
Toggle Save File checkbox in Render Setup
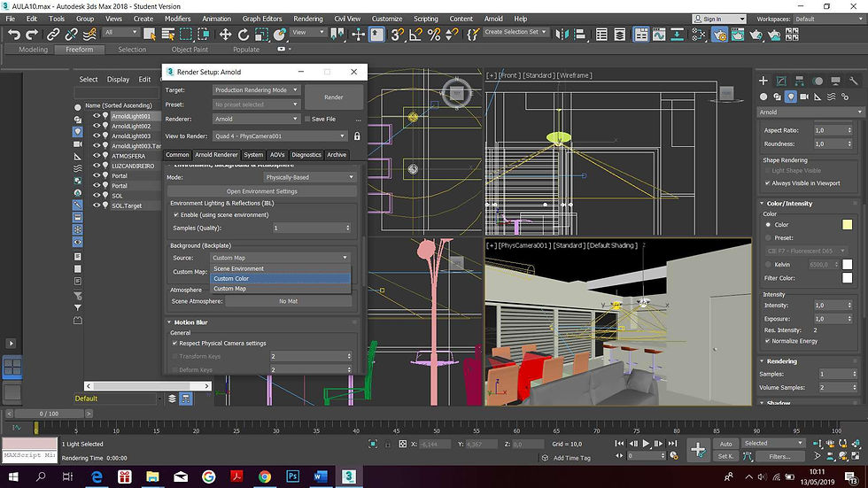(x=307, y=119)
